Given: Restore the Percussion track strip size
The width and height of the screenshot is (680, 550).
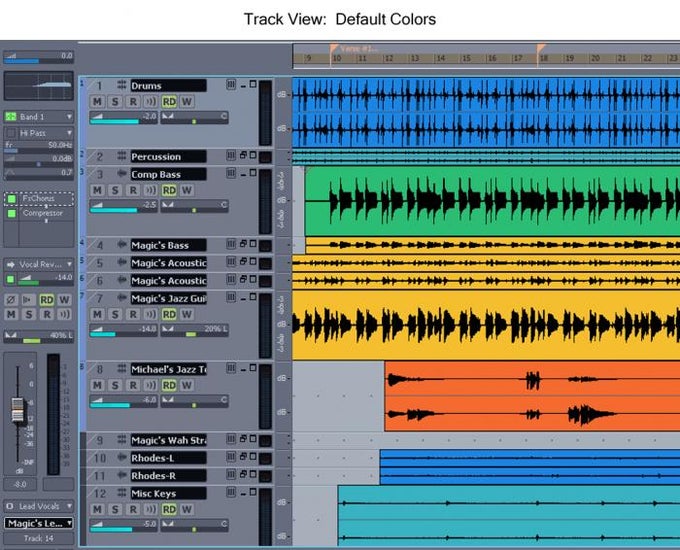Looking at the screenshot, I should point(243,155).
